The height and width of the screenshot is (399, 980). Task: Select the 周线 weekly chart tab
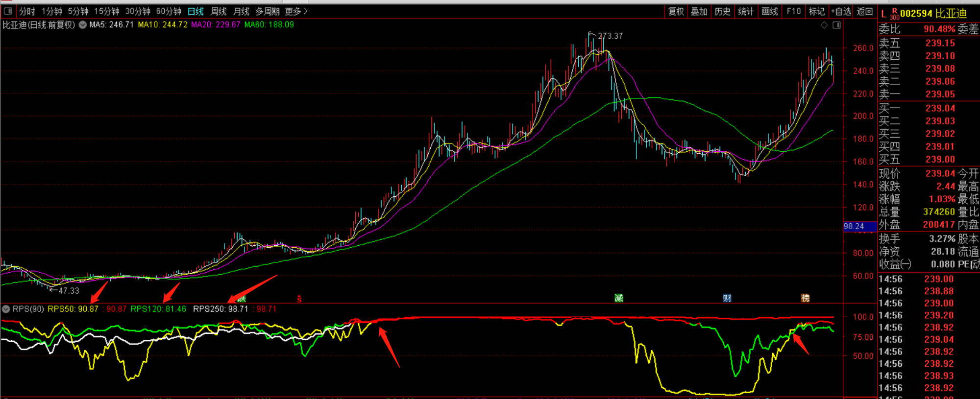[x=218, y=11]
